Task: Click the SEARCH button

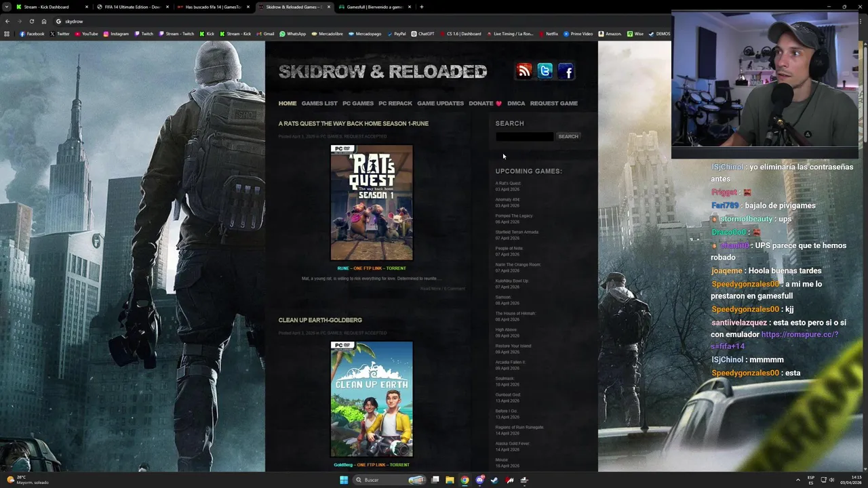Action: coord(568,136)
